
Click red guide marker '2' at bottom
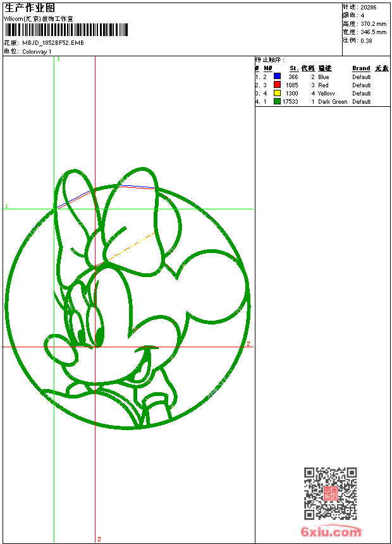point(99,539)
